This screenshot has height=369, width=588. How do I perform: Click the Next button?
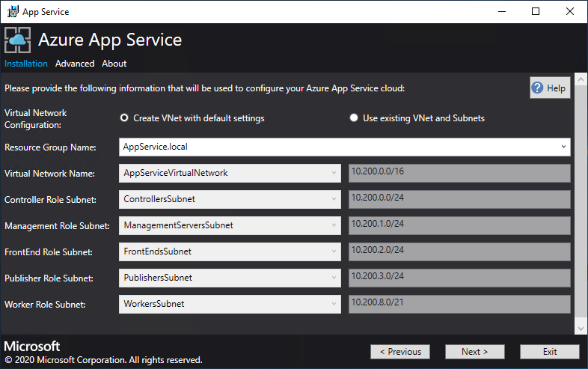[474, 352]
